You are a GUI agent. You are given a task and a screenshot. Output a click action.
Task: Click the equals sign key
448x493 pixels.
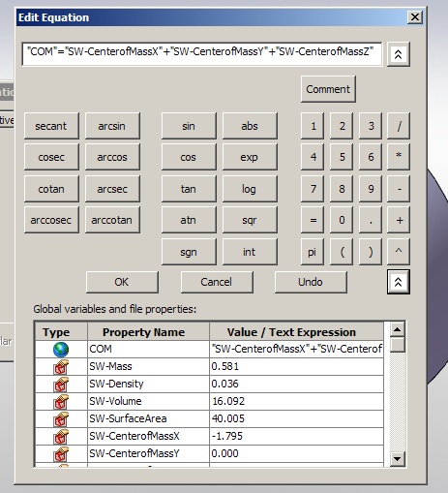coord(313,220)
